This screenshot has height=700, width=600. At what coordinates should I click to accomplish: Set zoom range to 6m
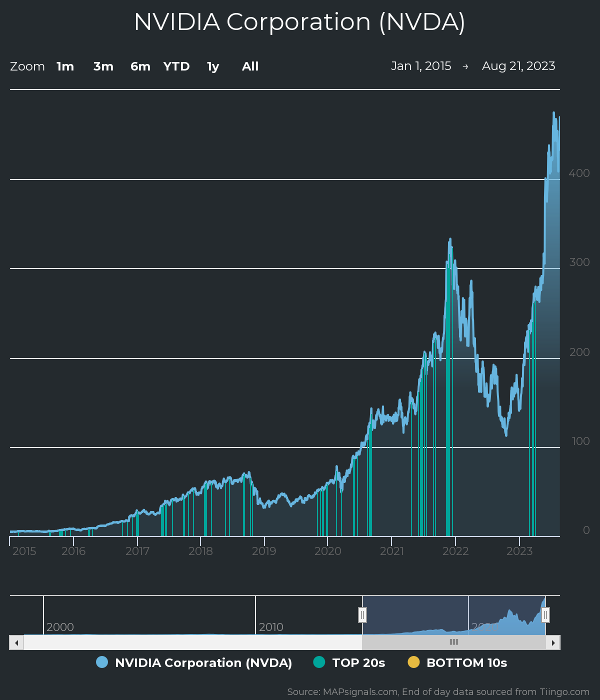click(x=140, y=66)
